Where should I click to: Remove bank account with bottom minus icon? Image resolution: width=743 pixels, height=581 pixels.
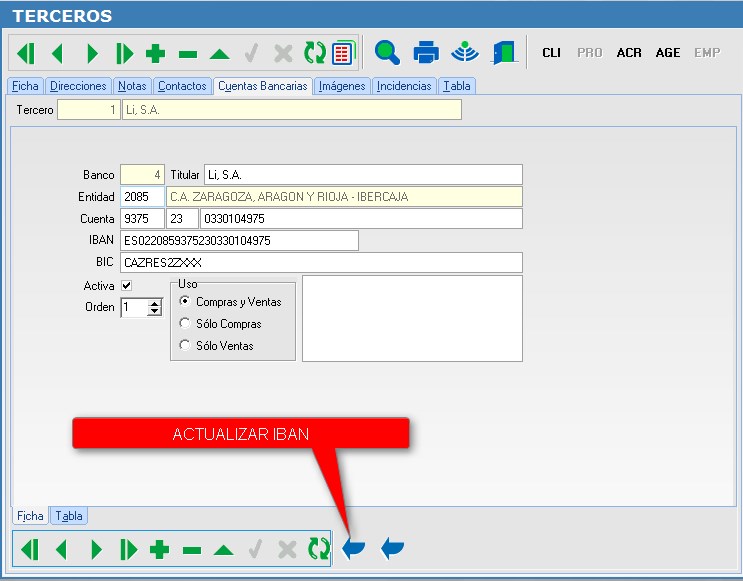191,551
